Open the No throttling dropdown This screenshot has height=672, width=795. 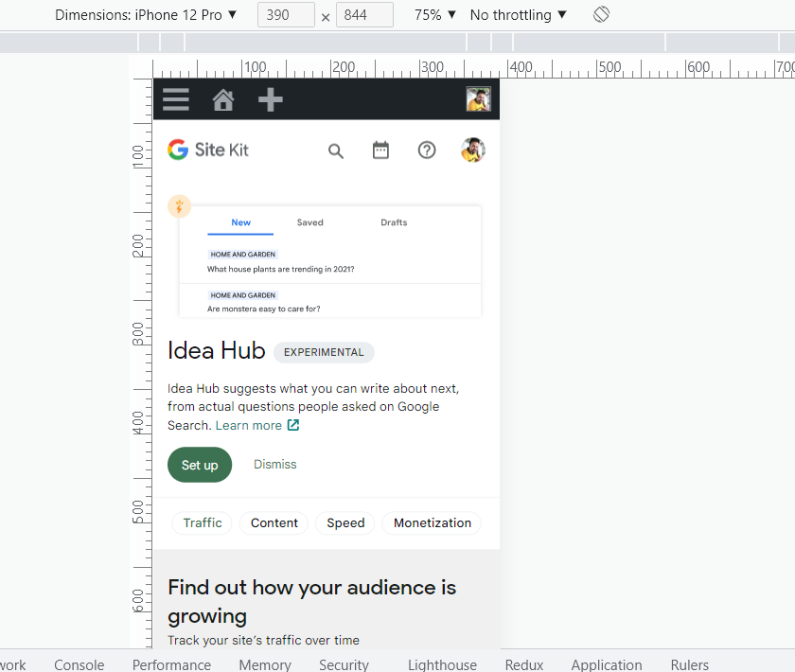[519, 15]
